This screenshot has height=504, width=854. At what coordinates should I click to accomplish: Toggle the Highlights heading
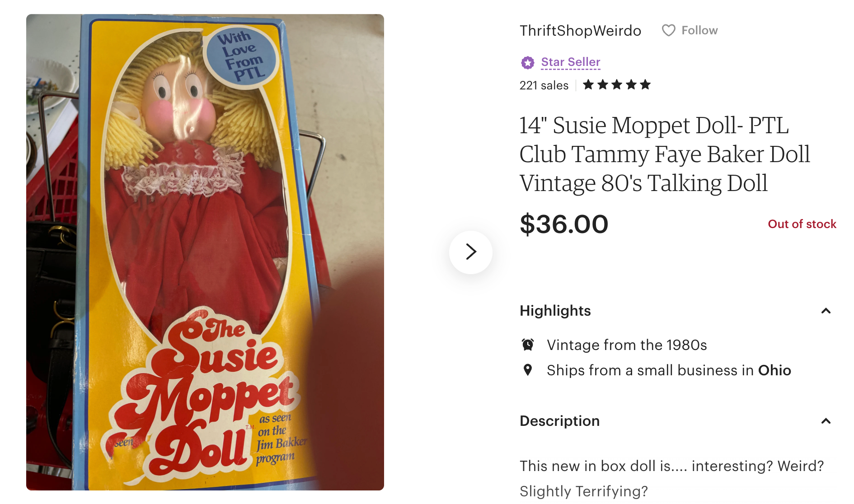pyautogui.click(x=555, y=311)
